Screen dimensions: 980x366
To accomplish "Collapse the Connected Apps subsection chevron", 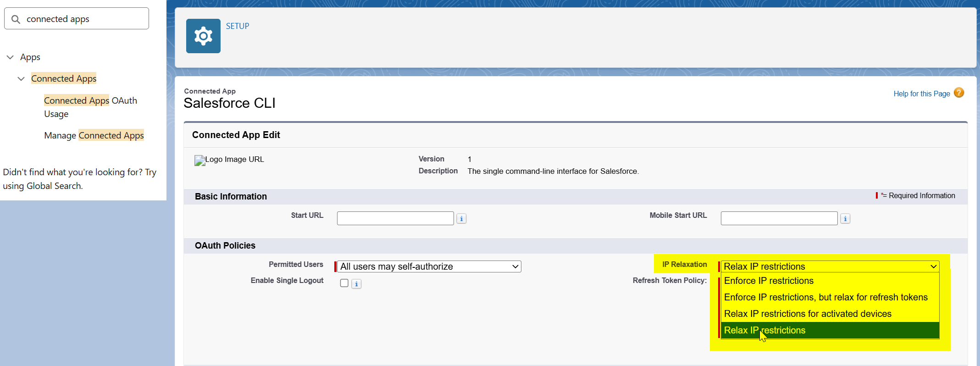I will click(x=21, y=79).
